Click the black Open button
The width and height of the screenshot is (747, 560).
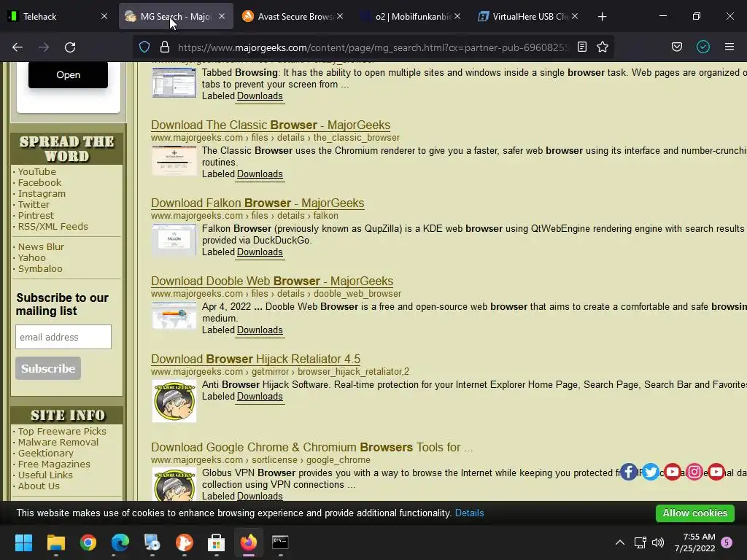tap(68, 75)
